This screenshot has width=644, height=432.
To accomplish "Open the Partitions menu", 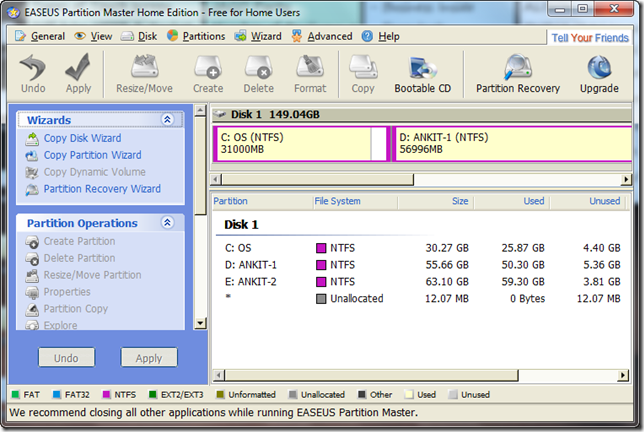I will click(196, 37).
